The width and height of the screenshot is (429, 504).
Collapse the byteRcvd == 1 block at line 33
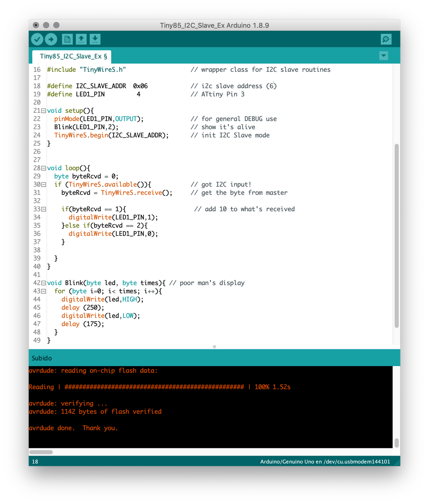click(44, 209)
